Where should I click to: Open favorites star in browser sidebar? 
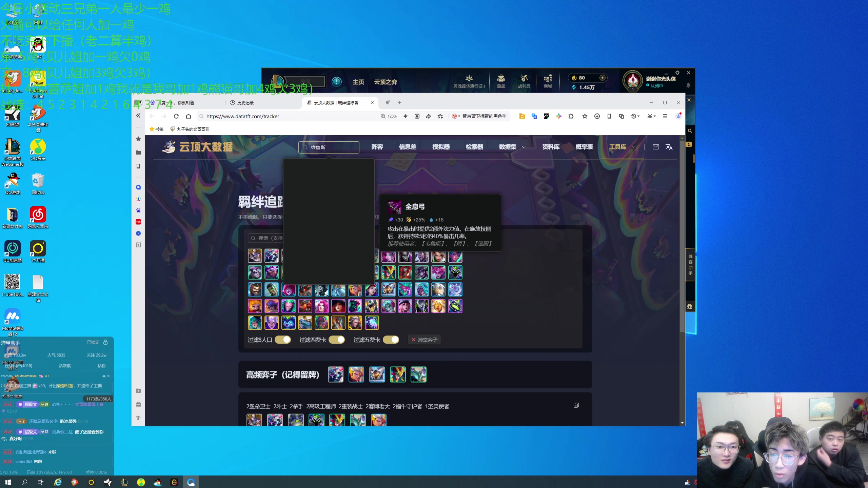pos(138,139)
